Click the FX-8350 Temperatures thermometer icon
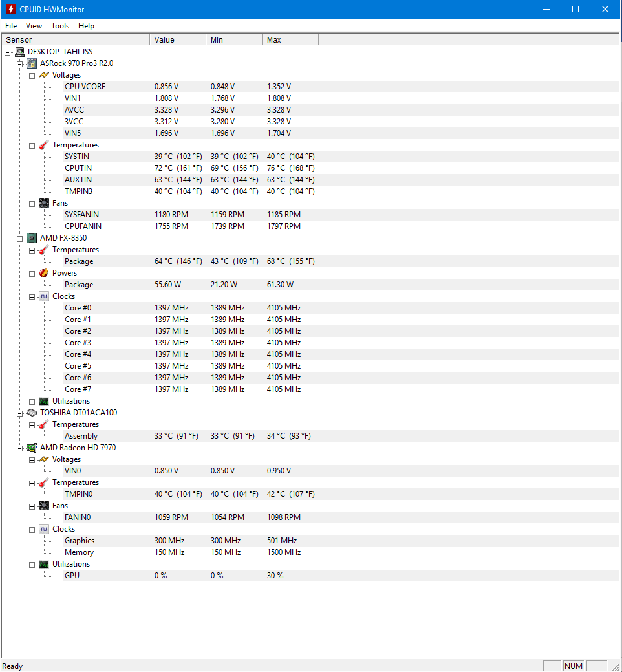622x672 pixels. [x=44, y=250]
